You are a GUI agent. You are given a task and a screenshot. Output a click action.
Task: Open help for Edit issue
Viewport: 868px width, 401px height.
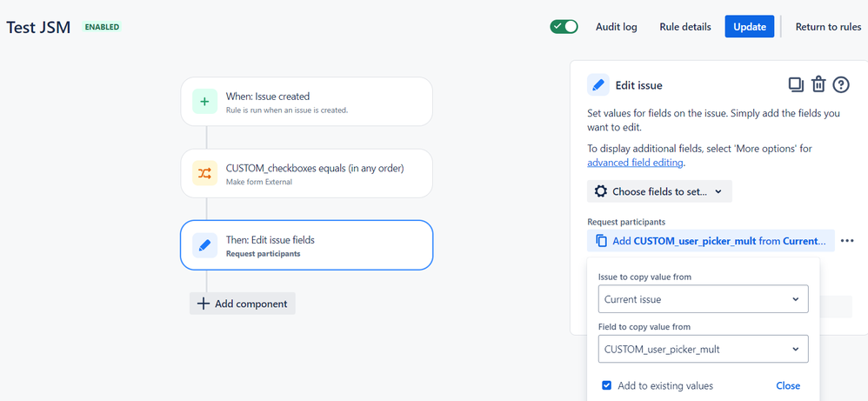point(841,84)
